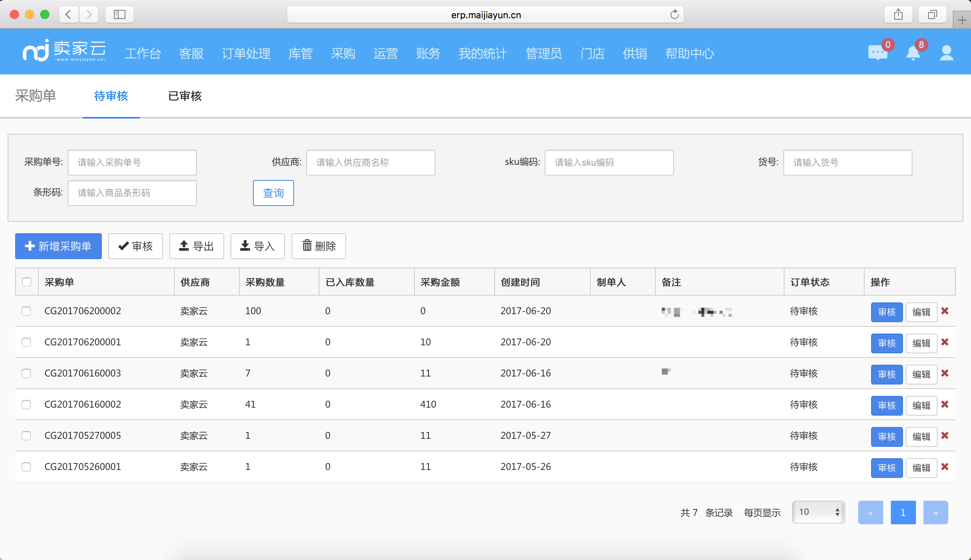Reload the page in Safari
Viewport: 971px width, 560px height.
pos(674,14)
